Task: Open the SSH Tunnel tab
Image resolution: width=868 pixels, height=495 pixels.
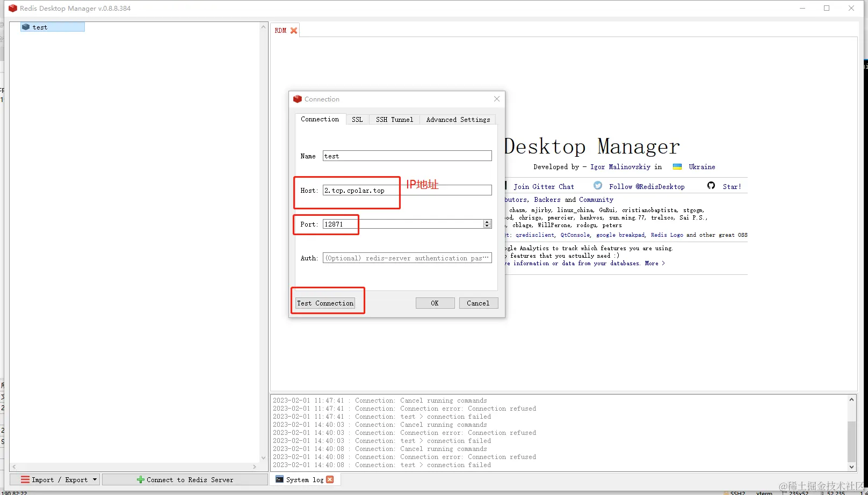Action: pyautogui.click(x=394, y=120)
